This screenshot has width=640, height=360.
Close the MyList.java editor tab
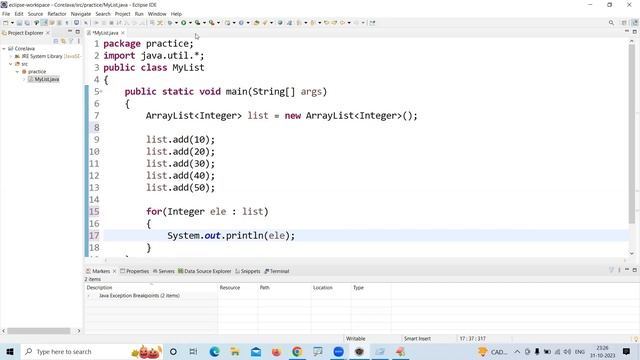tap(123, 33)
